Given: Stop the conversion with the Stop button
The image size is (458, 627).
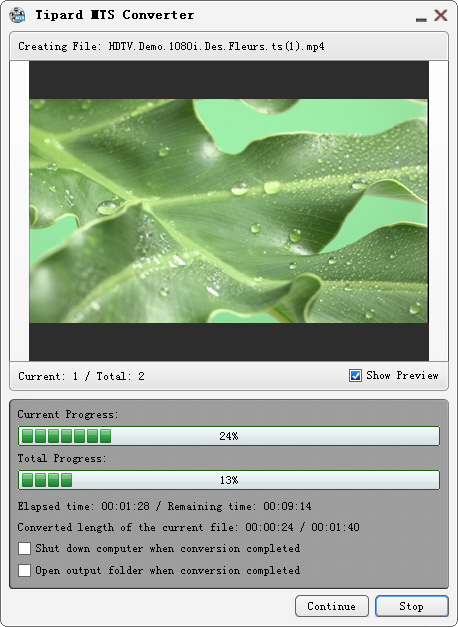Looking at the screenshot, I should pos(412,606).
